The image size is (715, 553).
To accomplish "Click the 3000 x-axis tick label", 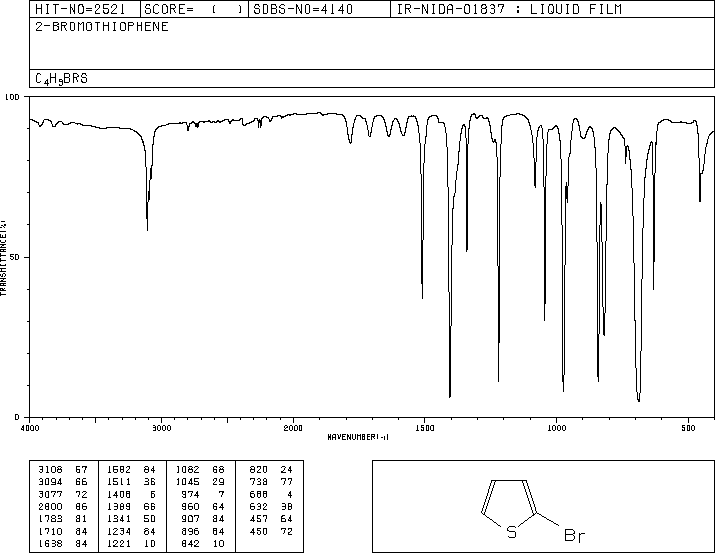I will (x=161, y=428).
